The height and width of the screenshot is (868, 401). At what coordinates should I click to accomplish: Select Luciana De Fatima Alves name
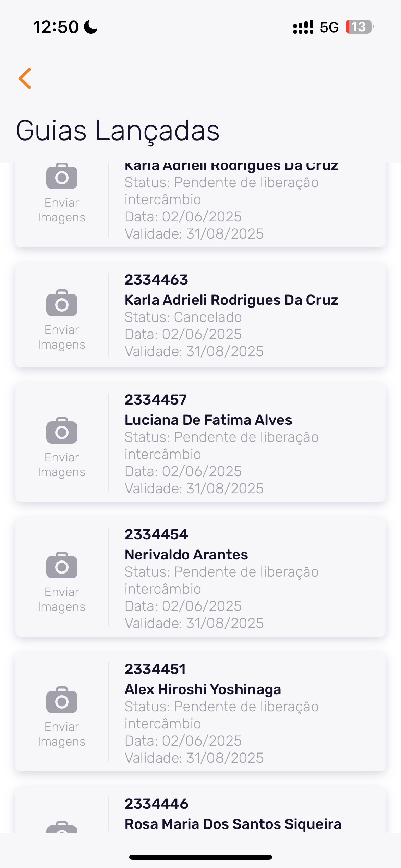[208, 420]
